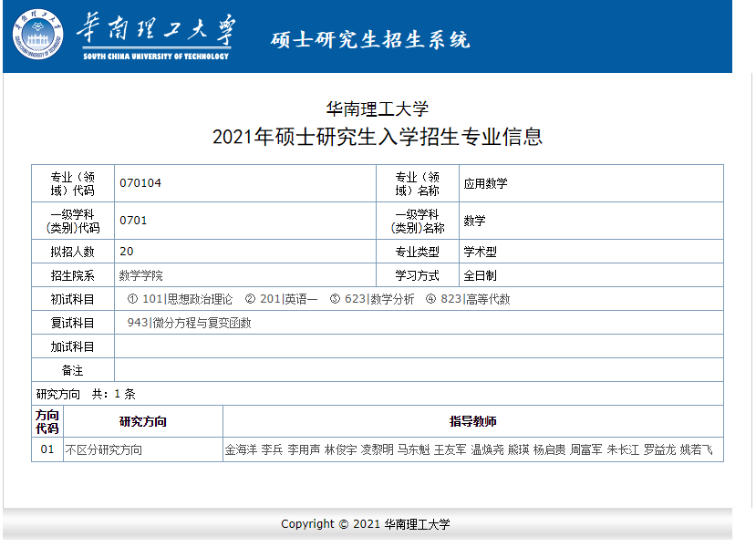Click the 华南理工大学 calligraphy title in the banner
The width and height of the screenshot is (756, 547).
coord(156,29)
